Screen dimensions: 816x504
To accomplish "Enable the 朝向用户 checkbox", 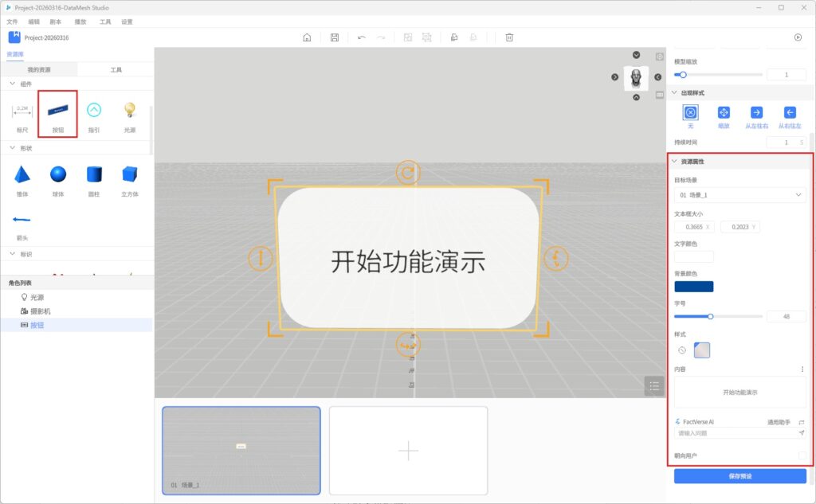I will point(802,455).
